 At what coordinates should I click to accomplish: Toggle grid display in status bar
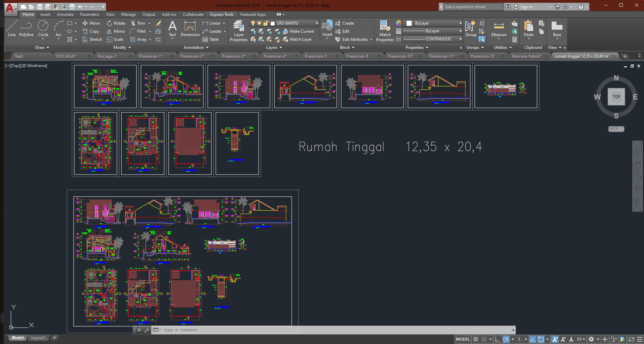click(x=476, y=339)
